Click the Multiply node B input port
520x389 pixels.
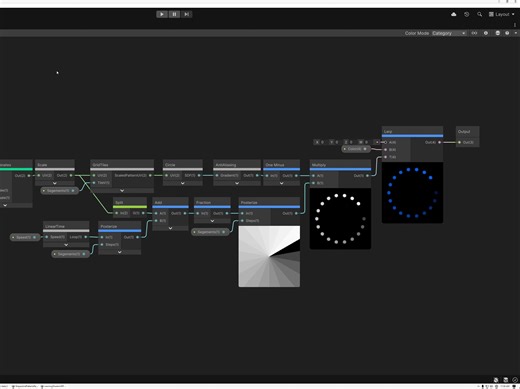313,183
